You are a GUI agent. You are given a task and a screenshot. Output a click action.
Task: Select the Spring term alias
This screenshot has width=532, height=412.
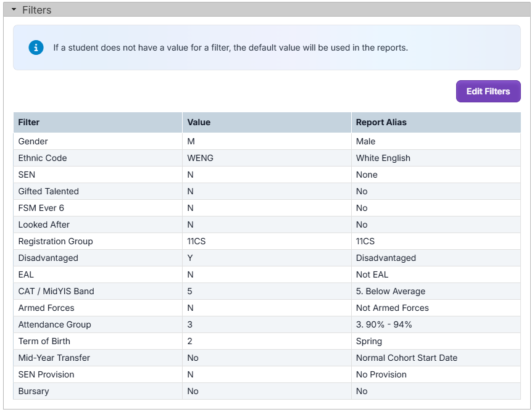point(368,341)
